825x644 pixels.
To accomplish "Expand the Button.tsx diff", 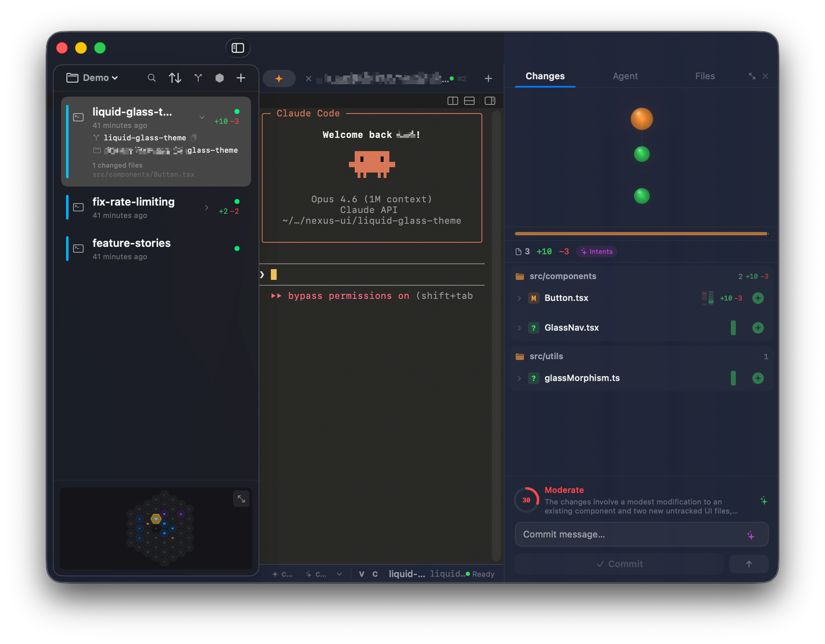I will (519, 298).
